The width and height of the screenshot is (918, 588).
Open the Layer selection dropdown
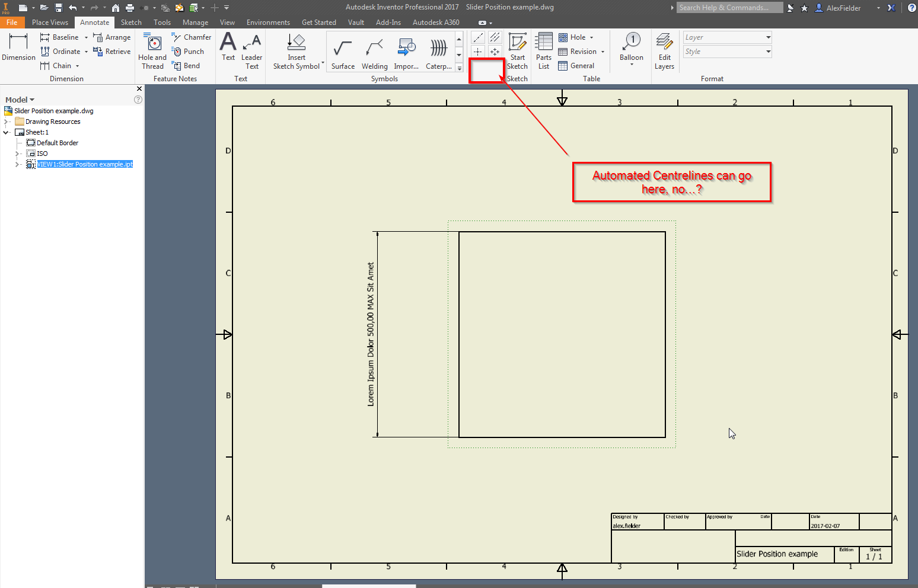tap(769, 37)
